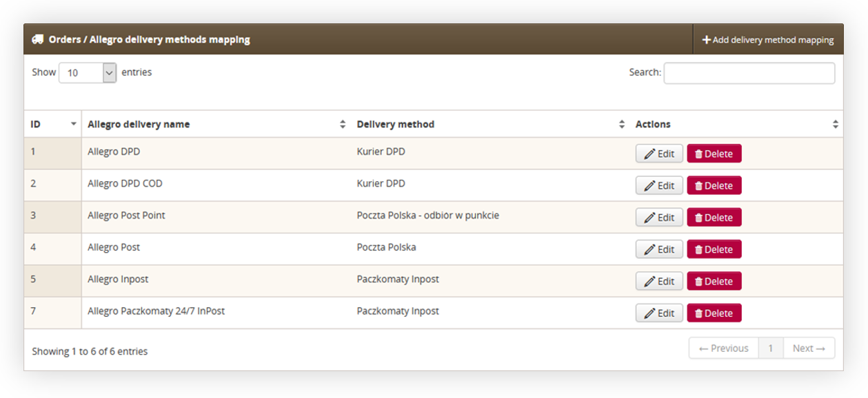Focus the Search input field
The image size is (868, 398).
[749, 73]
